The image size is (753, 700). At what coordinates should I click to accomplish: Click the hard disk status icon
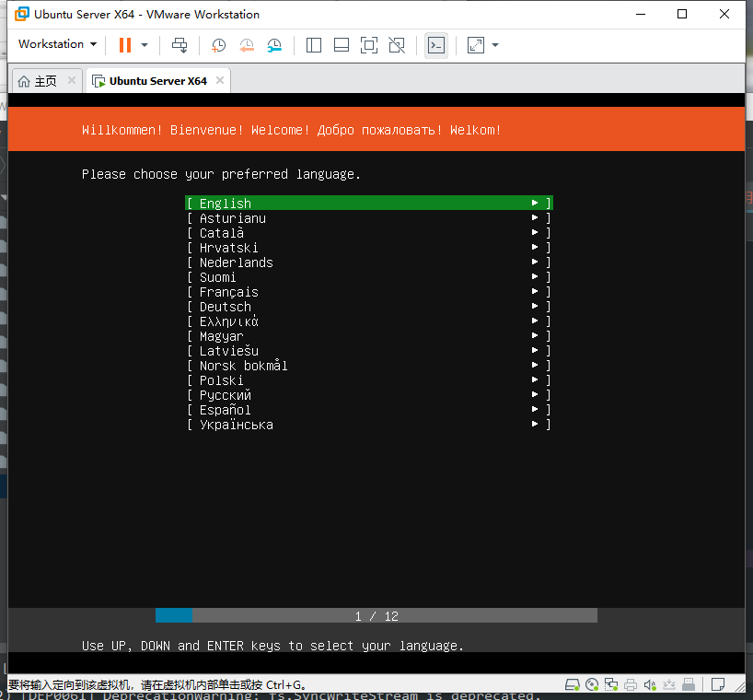pyautogui.click(x=572, y=684)
